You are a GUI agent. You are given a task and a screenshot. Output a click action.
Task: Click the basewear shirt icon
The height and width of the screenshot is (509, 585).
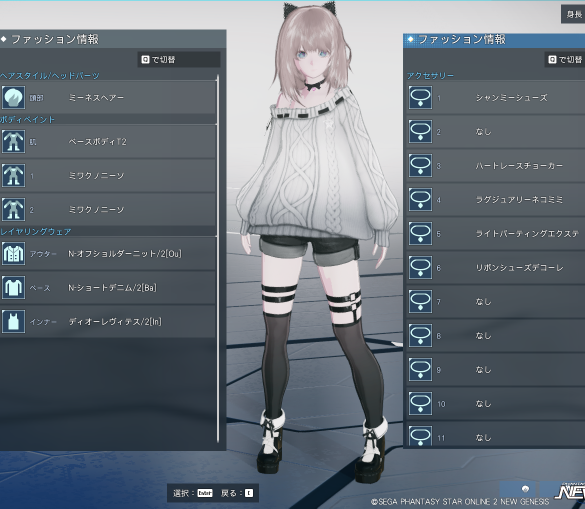[13, 287]
